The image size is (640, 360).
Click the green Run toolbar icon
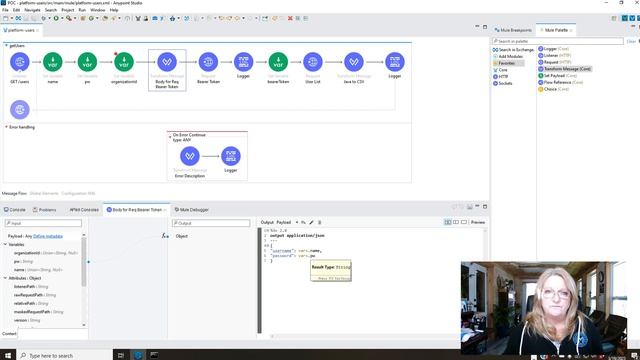click(56, 18)
